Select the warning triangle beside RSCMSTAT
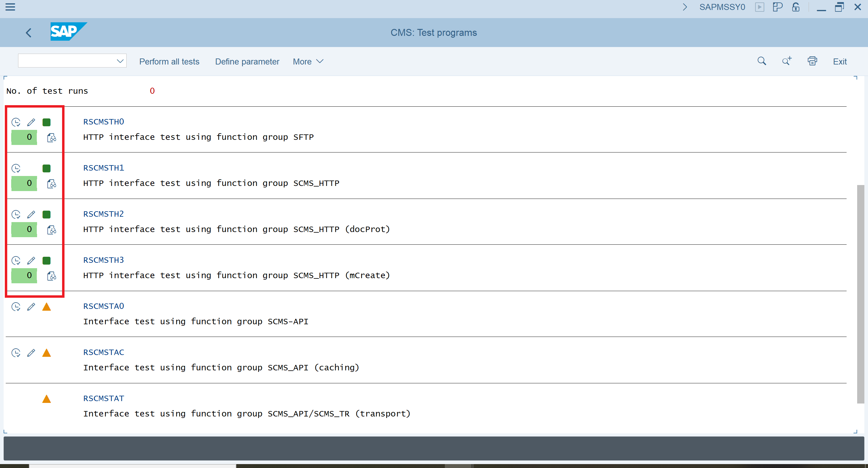 tap(46, 399)
